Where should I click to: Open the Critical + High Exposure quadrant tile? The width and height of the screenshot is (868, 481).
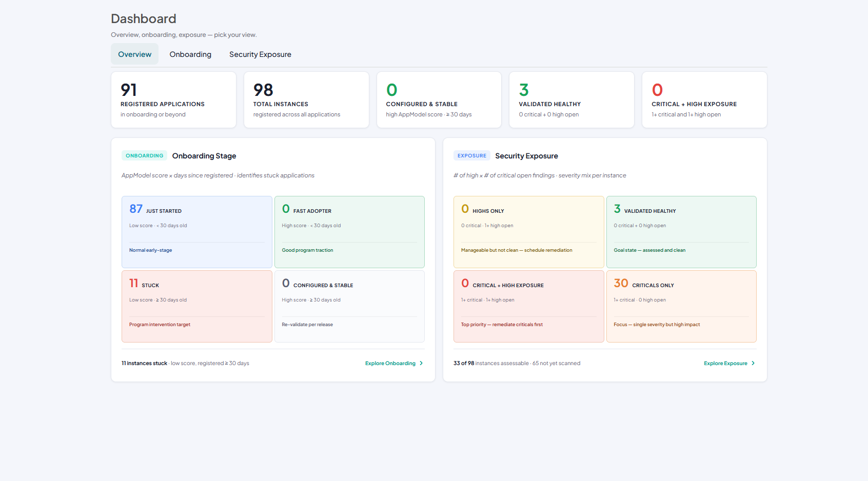click(529, 306)
